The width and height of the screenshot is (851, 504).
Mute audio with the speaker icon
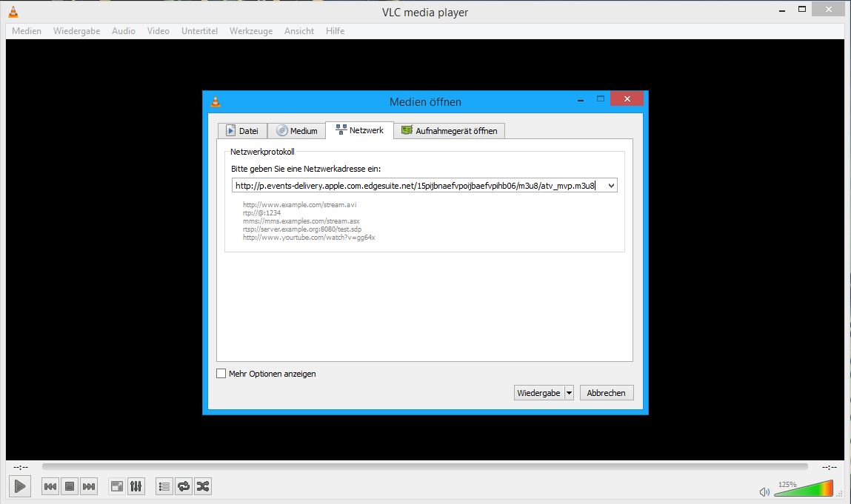(x=764, y=491)
